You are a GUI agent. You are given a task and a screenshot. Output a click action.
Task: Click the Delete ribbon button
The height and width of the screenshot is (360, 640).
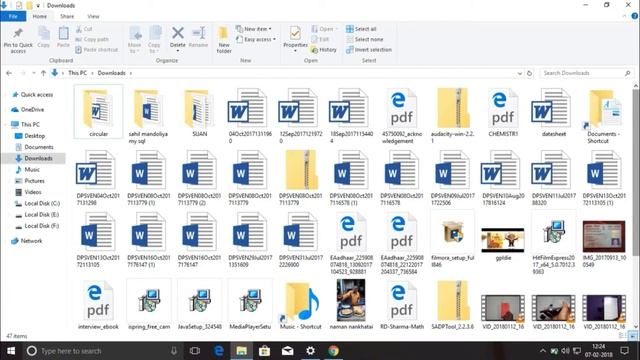point(178,39)
